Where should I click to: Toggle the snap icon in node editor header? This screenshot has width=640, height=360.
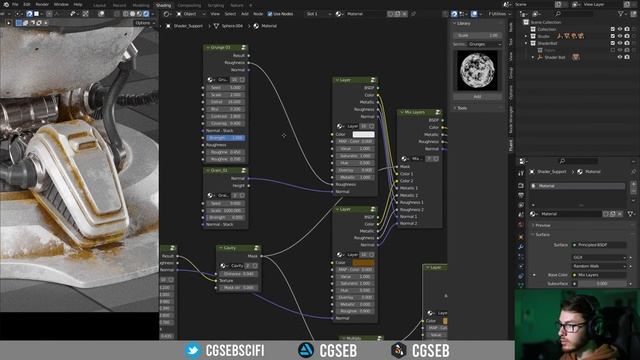[454, 14]
